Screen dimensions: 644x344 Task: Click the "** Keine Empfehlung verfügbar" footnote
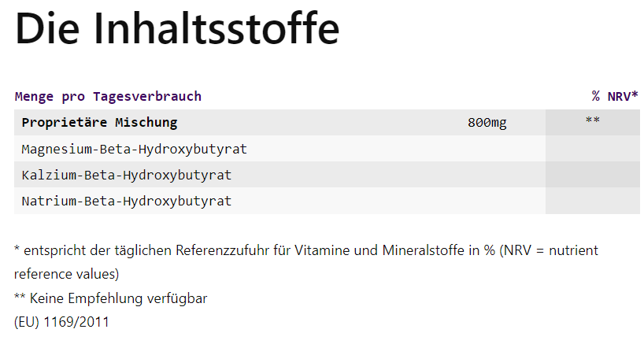tap(110, 299)
